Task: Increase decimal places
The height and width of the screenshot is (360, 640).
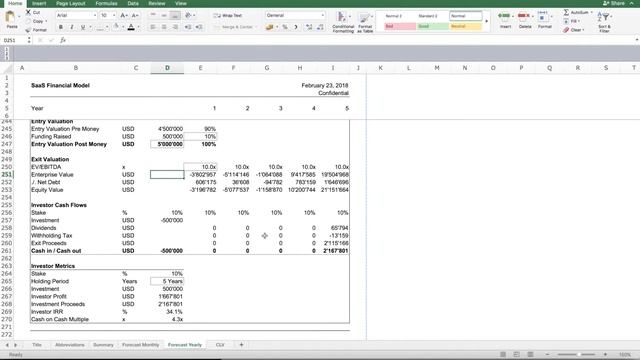Action: [309, 27]
